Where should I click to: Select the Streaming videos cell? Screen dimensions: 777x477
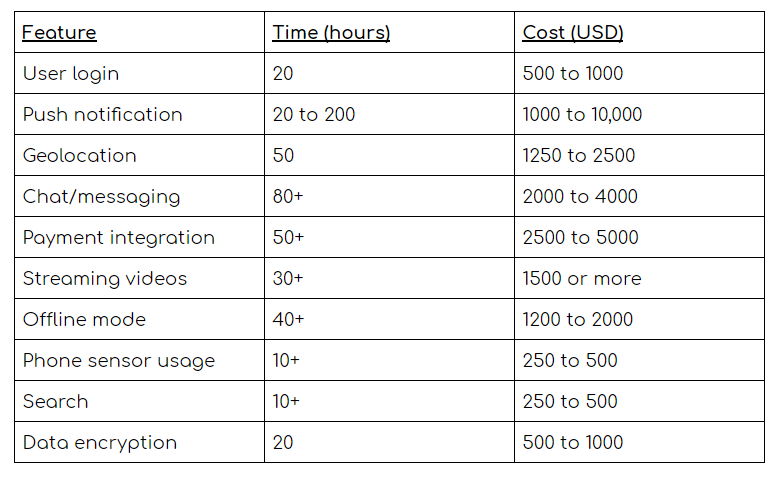105,279
